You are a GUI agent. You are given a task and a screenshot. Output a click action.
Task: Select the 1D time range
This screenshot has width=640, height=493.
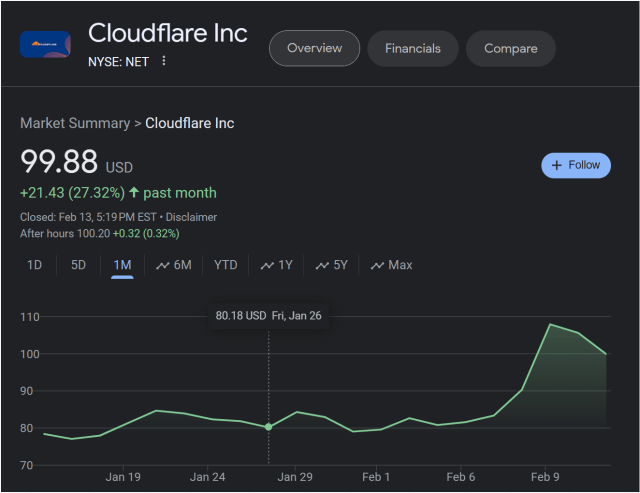(x=34, y=265)
